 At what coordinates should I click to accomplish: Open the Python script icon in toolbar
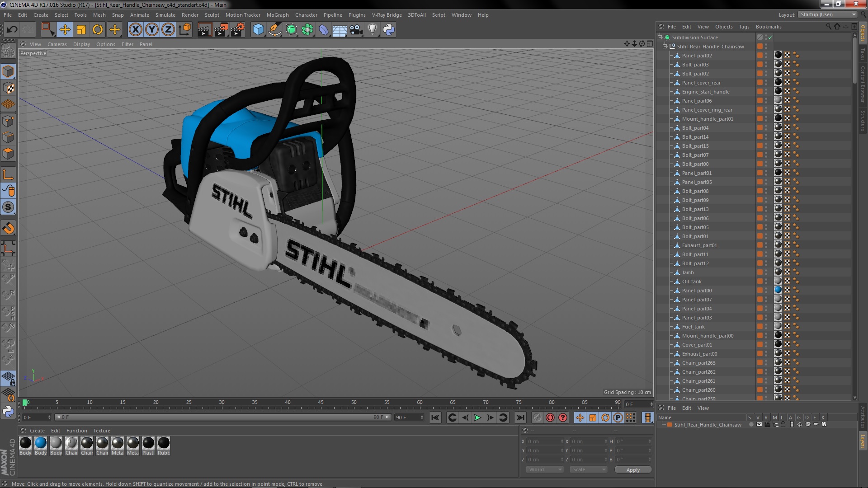[x=389, y=30]
